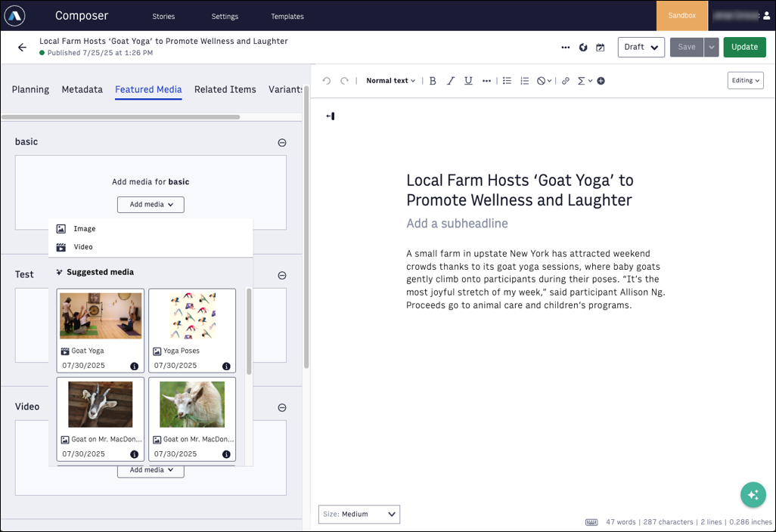Click the green Update button
The width and height of the screenshot is (776, 532).
[744, 48]
